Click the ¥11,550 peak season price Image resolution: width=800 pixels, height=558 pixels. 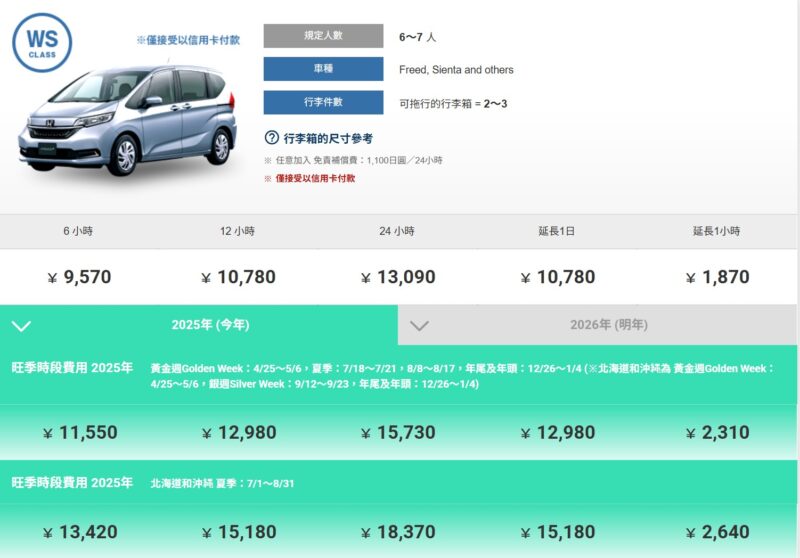pyautogui.click(x=80, y=433)
